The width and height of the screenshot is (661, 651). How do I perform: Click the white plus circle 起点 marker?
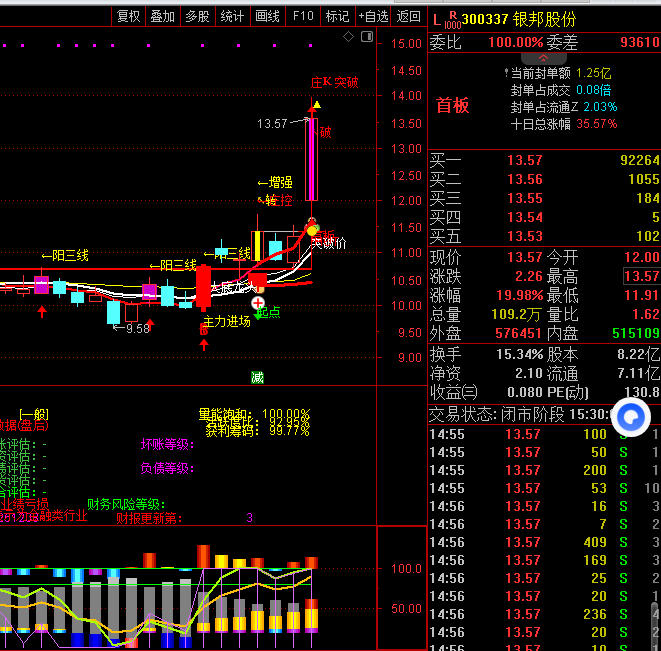pyautogui.click(x=258, y=302)
